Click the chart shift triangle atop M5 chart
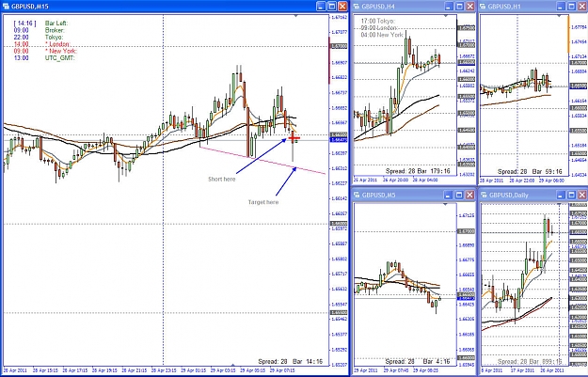This screenshot has height=377, width=588. coord(446,204)
